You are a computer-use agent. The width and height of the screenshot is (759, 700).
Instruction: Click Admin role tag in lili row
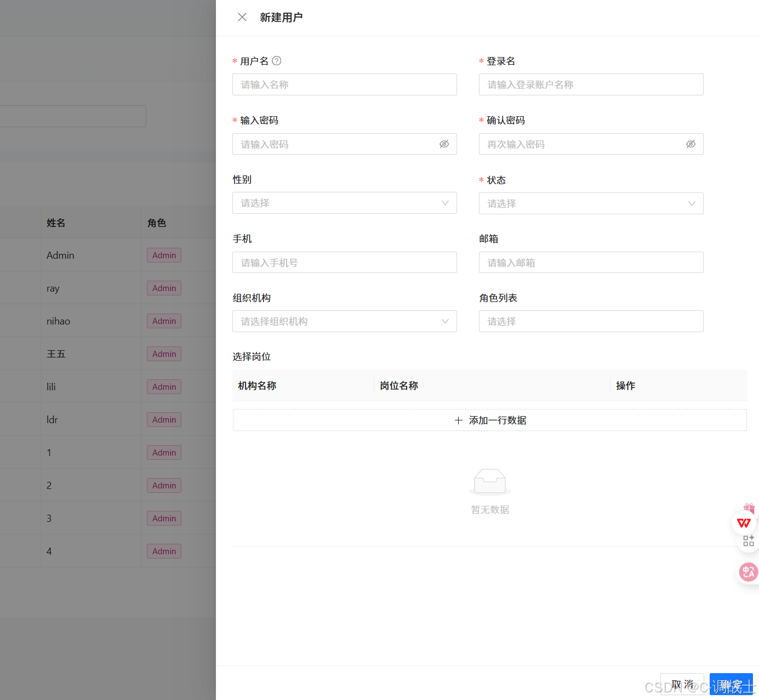click(x=164, y=387)
